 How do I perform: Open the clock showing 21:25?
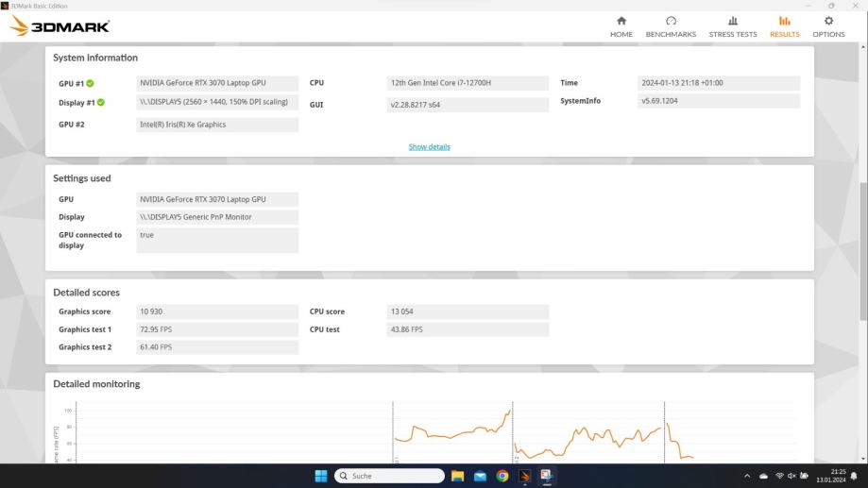[831, 476]
